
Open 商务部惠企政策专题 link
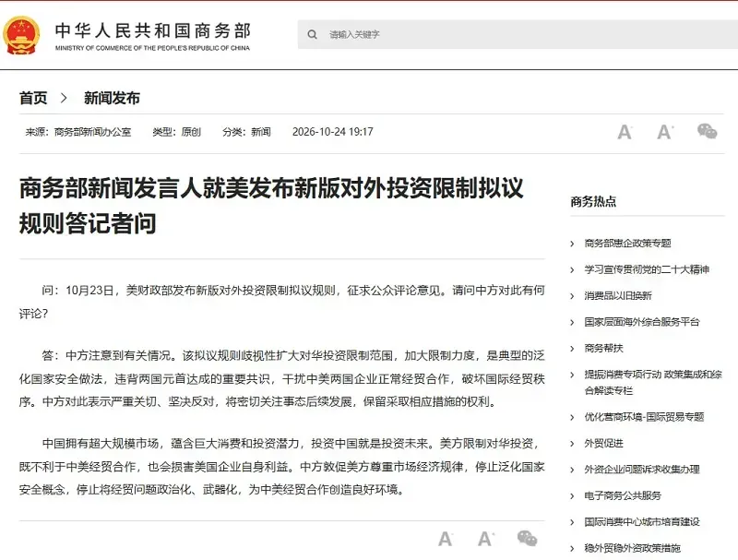click(627, 244)
